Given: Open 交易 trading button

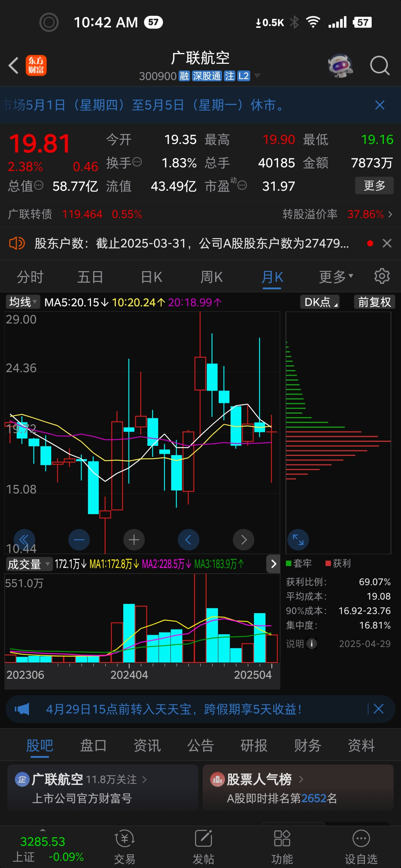Looking at the screenshot, I should pyautogui.click(x=124, y=847).
